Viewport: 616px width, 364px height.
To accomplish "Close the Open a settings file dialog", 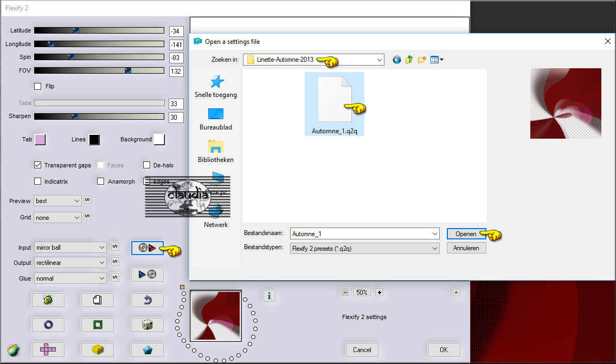I will 608,41.
